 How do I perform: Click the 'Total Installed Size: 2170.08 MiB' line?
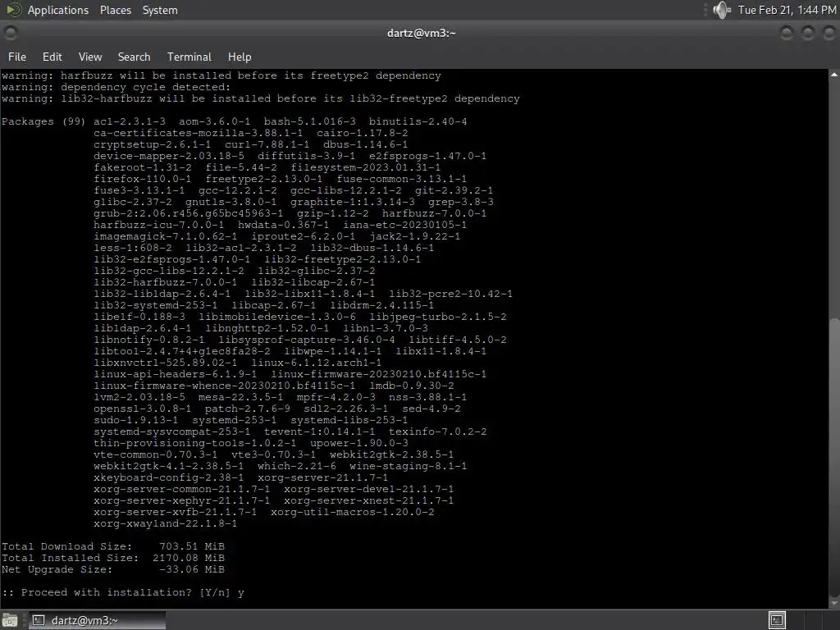[113, 558]
